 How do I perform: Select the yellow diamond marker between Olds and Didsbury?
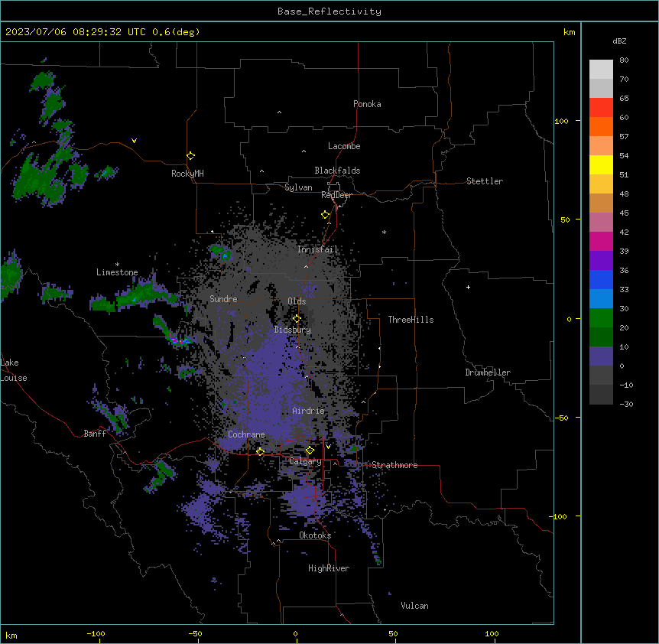tap(297, 318)
